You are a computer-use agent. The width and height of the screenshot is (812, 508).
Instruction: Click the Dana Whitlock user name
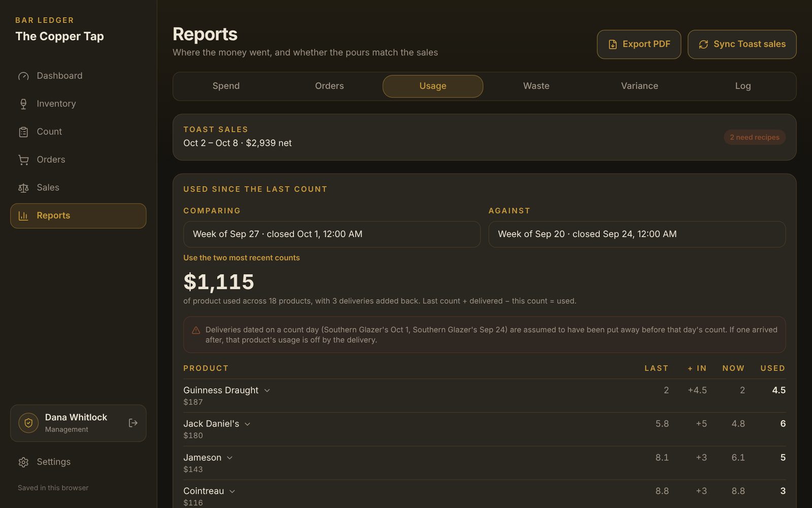(76, 417)
